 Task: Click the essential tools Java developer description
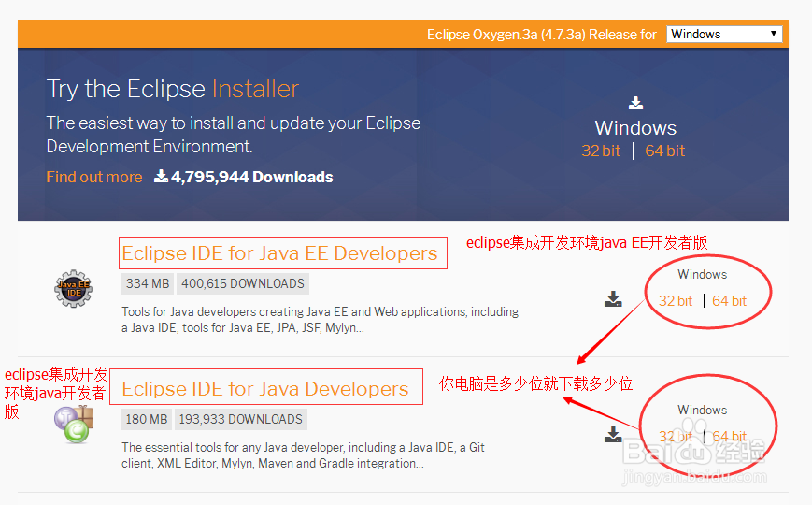tap(303, 455)
